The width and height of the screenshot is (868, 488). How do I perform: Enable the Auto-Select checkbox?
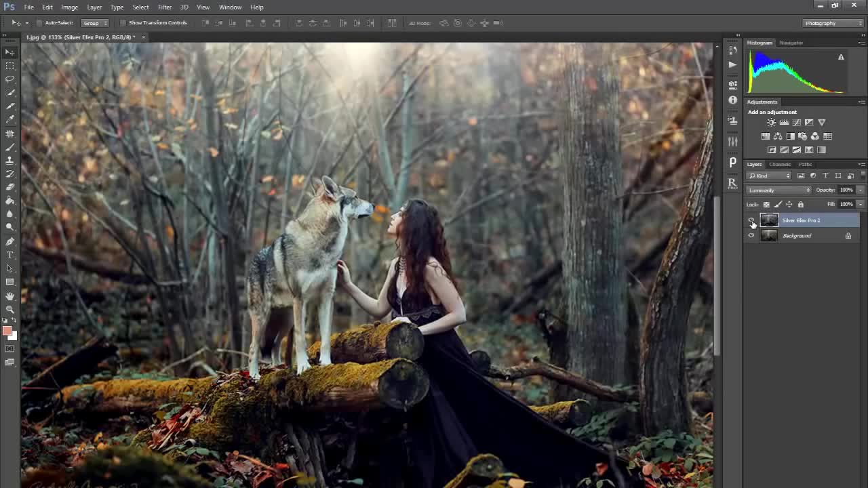click(x=39, y=23)
